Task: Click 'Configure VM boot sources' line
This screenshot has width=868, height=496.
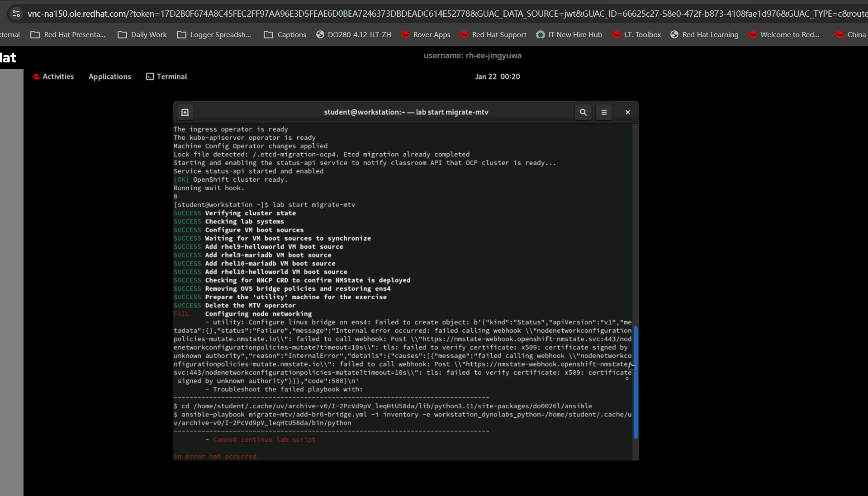Action: coord(254,230)
